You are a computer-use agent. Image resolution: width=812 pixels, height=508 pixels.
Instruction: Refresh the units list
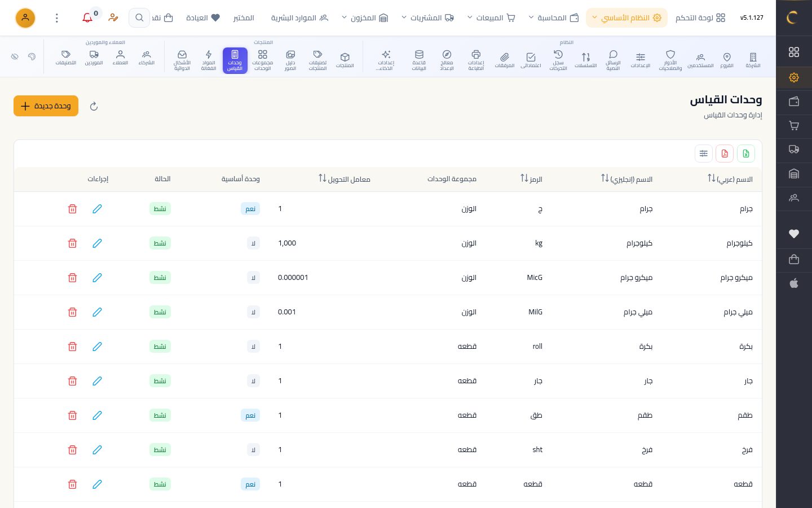click(x=94, y=106)
